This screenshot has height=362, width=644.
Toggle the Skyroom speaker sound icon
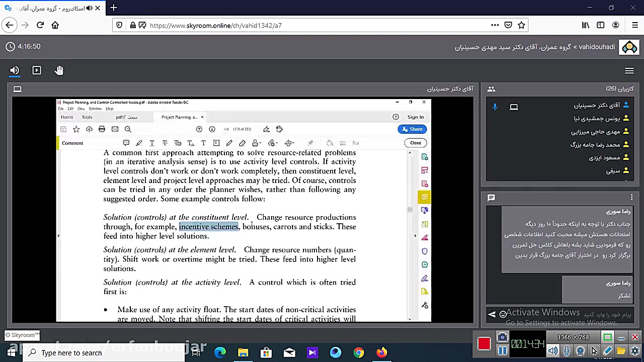tap(15, 70)
